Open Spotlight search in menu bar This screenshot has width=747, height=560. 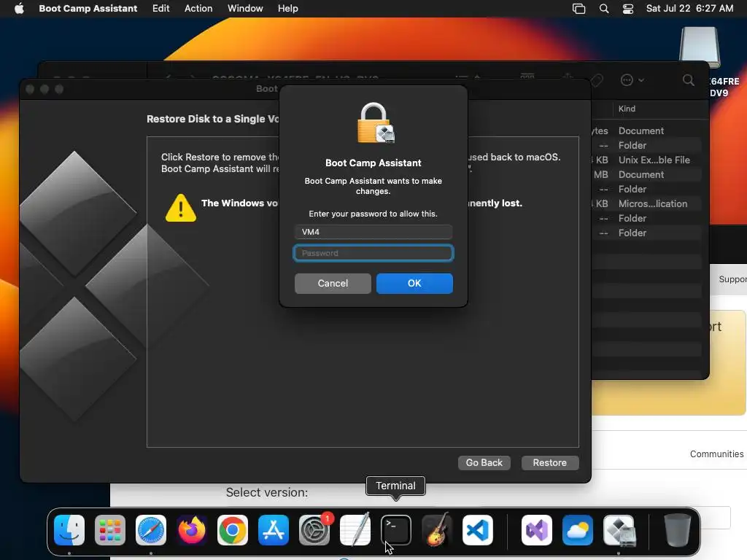[x=603, y=8]
